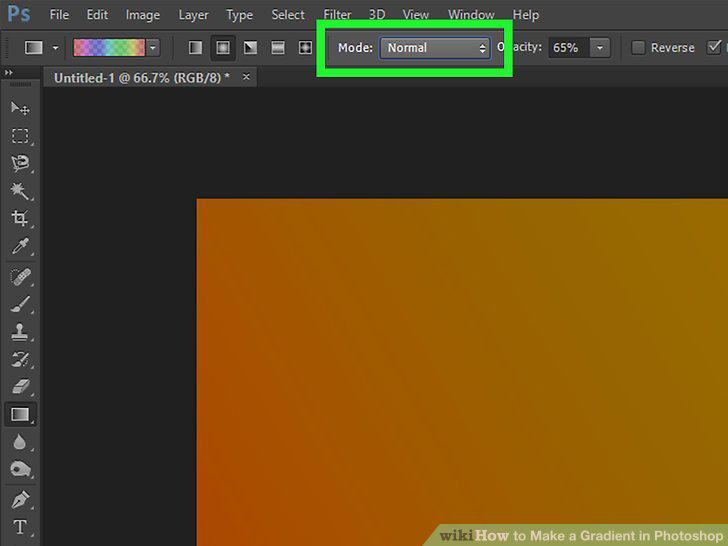Screen dimensions: 728x546
Task: Open tool preset picker arrow
Action: 55,47
